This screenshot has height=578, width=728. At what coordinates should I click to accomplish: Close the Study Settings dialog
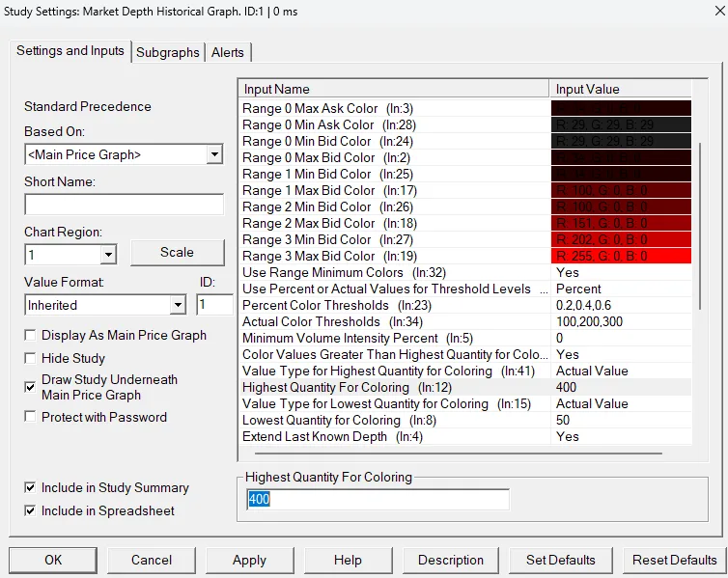coord(719,11)
